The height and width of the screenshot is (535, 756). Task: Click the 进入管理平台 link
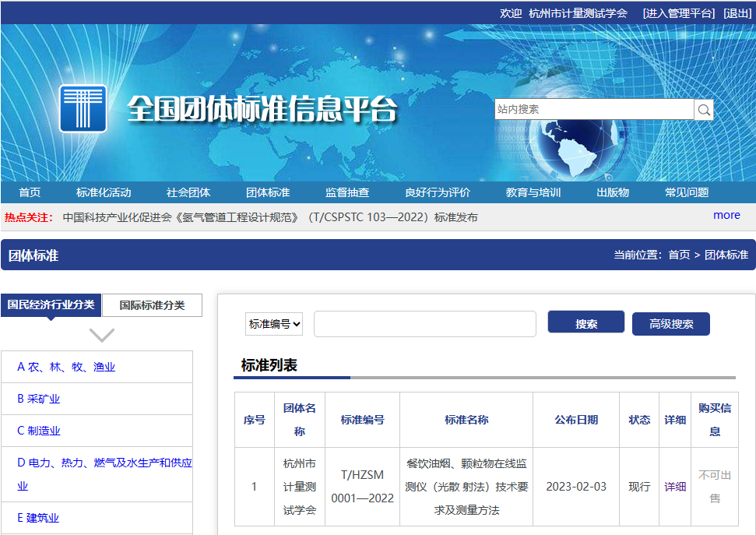point(679,13)
